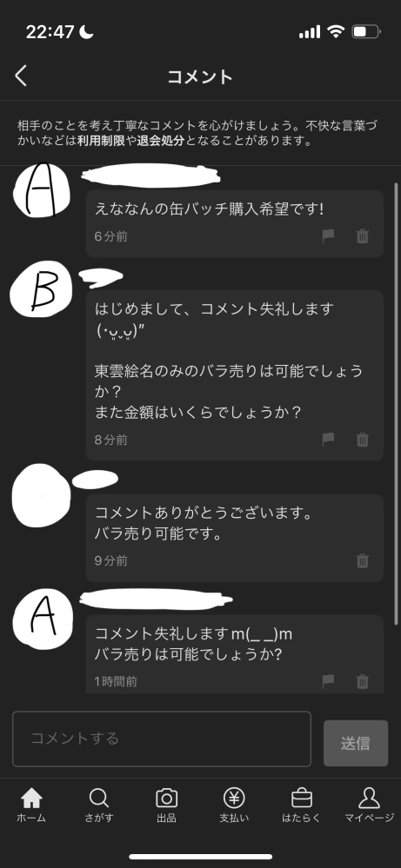Flag the 東雲絵名 バラ売り comment from user B

point(329,440)
